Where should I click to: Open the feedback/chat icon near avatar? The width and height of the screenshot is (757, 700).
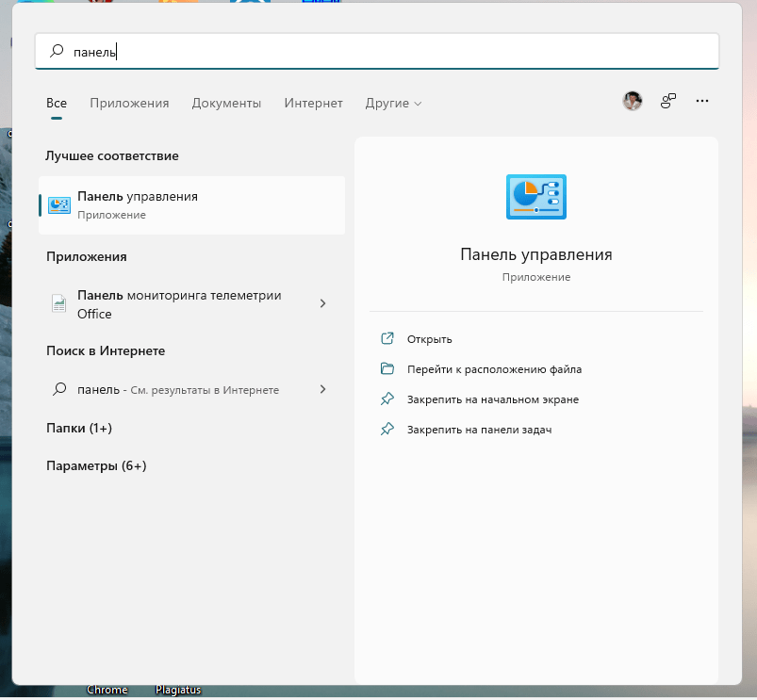point(668,101)
